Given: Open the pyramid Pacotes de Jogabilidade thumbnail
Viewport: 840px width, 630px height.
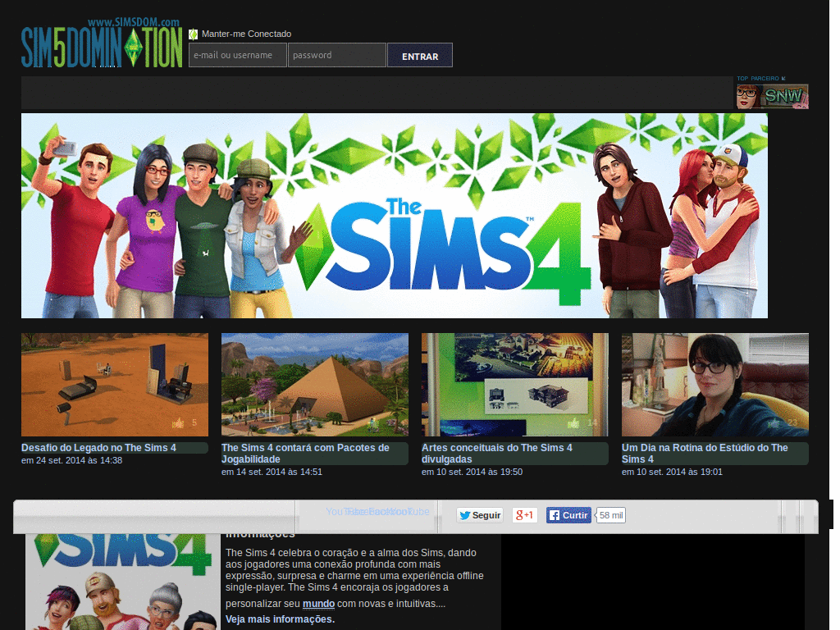Looking at the screenshot, I should click(x=315, y=385).
